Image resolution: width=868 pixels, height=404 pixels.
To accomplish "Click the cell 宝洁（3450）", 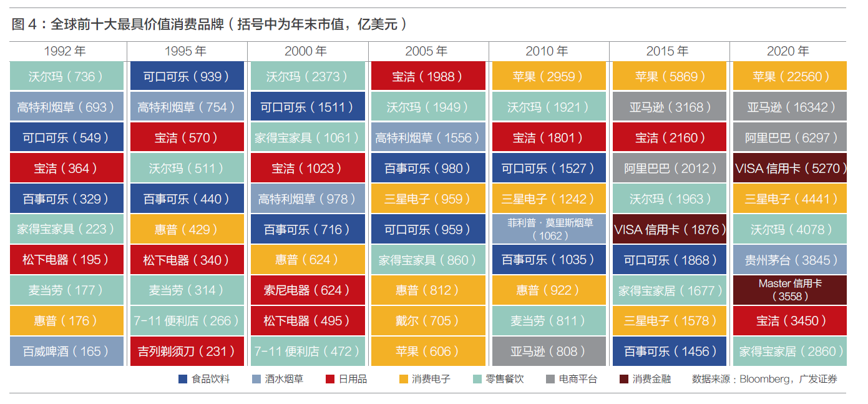I will click(790, 321).
